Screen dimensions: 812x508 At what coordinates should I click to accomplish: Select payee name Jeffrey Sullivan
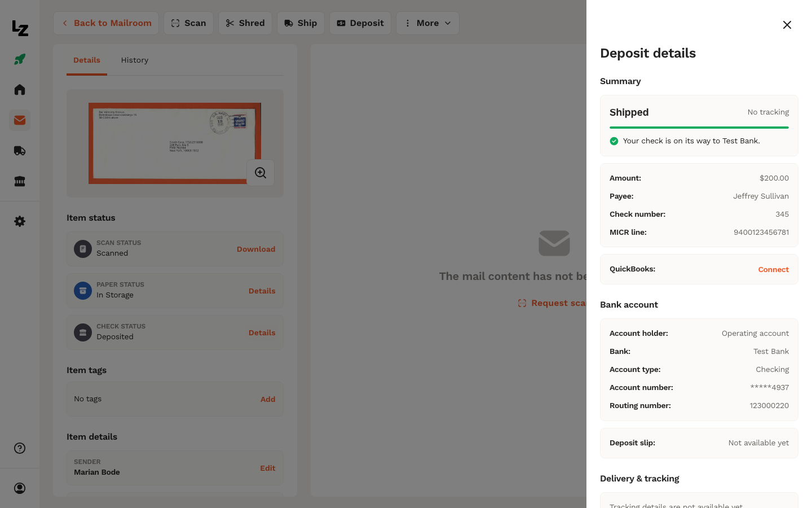(x=761, y=196)
